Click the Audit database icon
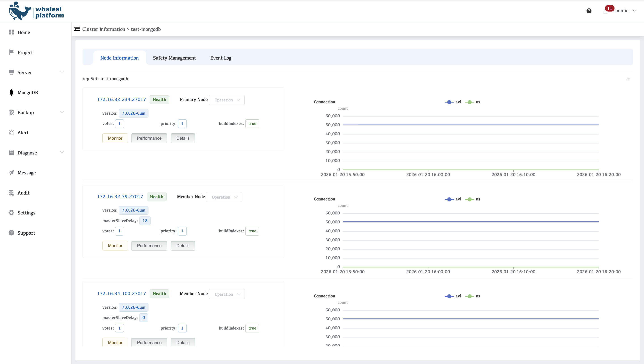 [11, 193]
